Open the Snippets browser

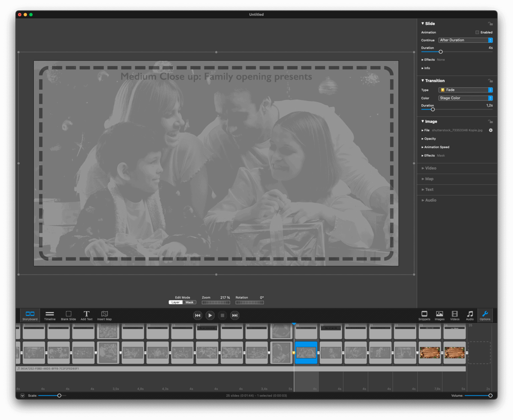[424, 315]
